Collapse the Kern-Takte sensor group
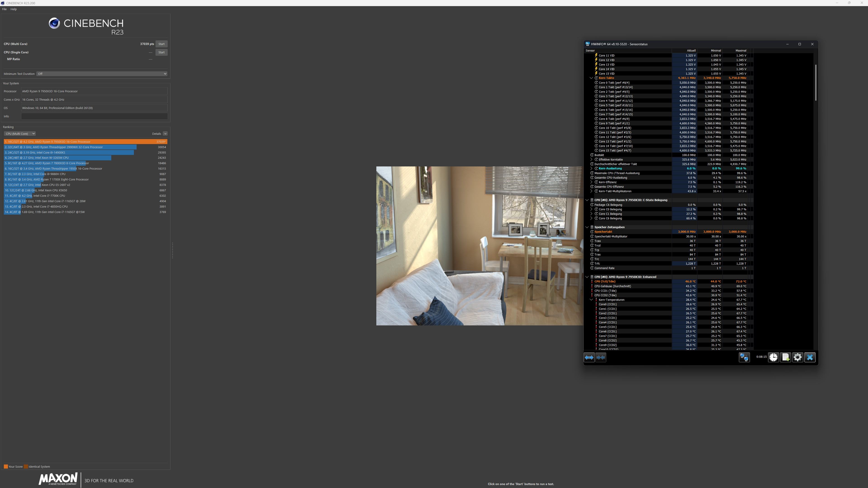 tap(591, 78)
